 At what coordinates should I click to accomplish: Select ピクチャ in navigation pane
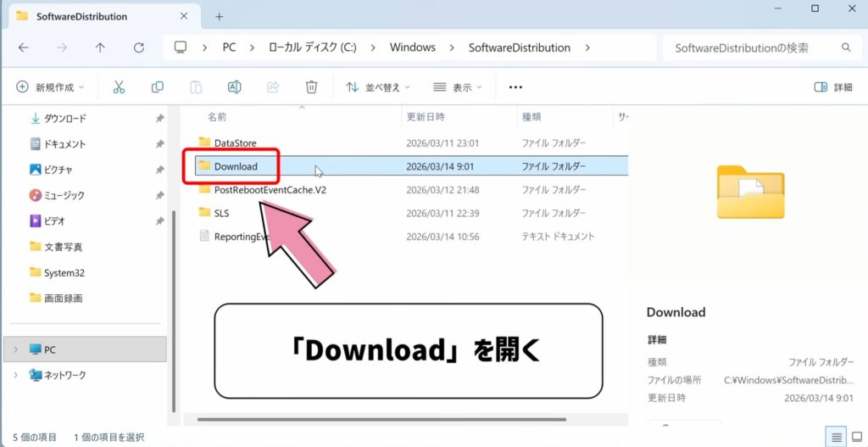[51, 170]
